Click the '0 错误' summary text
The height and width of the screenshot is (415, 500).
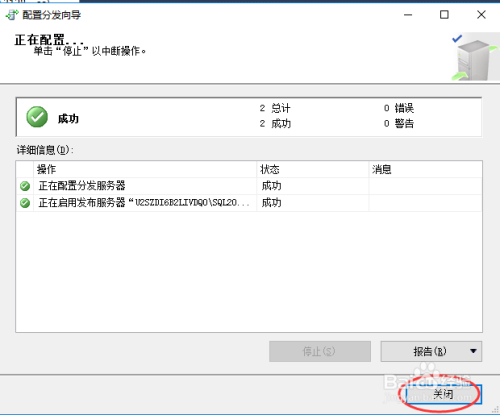point(399,108)
